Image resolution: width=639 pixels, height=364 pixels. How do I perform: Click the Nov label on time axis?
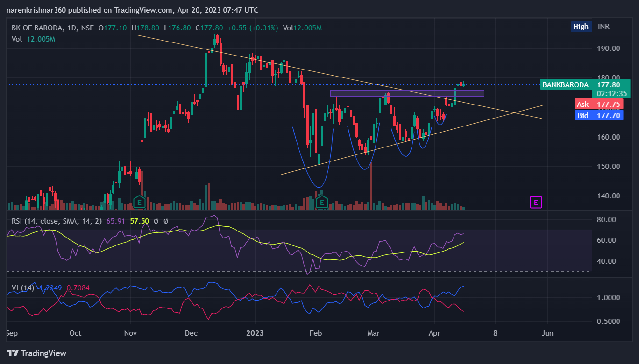click(130, 333)
